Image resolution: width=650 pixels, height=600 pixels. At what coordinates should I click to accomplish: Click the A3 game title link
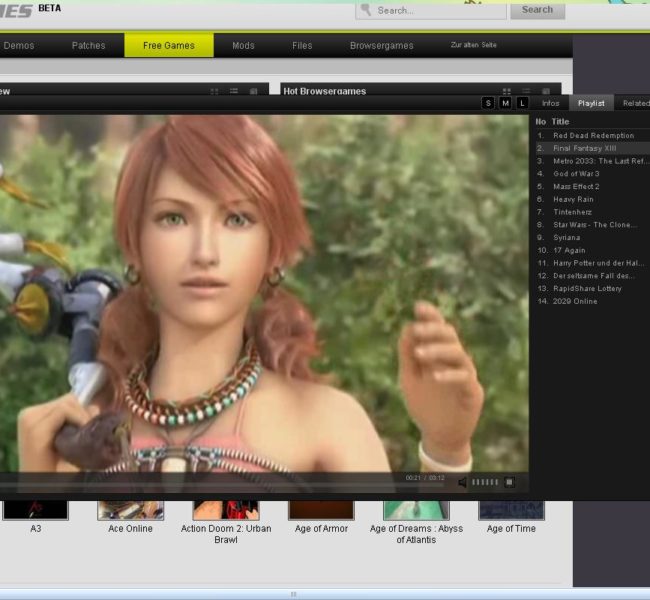coord(36,529)
